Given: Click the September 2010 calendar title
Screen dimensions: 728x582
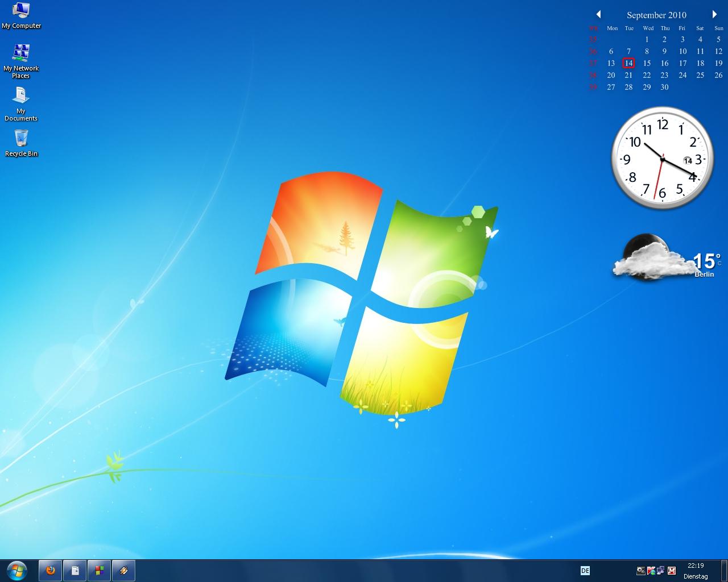Looking at the screenshot, I should point(656,15).
